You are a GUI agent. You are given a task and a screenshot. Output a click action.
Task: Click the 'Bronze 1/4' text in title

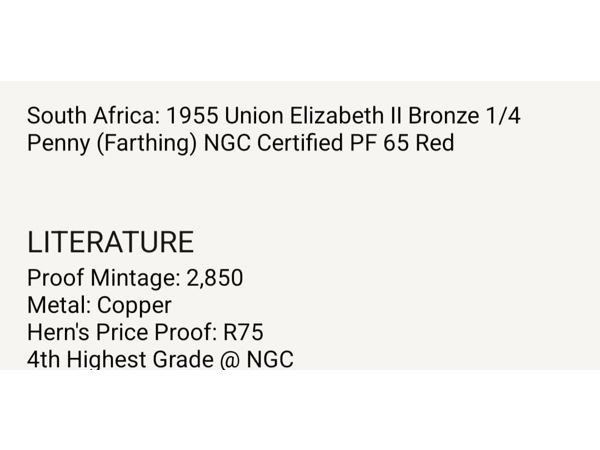pyautogui.click(x=464, y=115)
